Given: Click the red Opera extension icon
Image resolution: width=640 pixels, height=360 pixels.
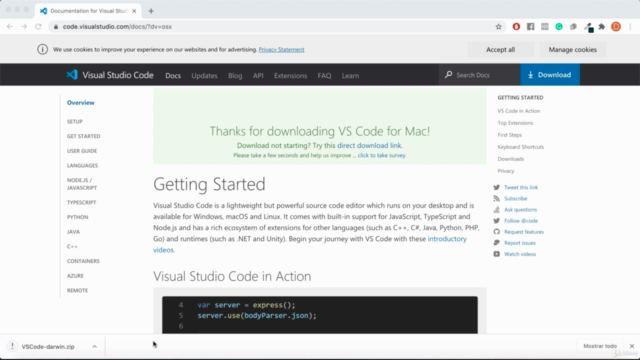Looking at the screenshot, I should tap(516, 27).
